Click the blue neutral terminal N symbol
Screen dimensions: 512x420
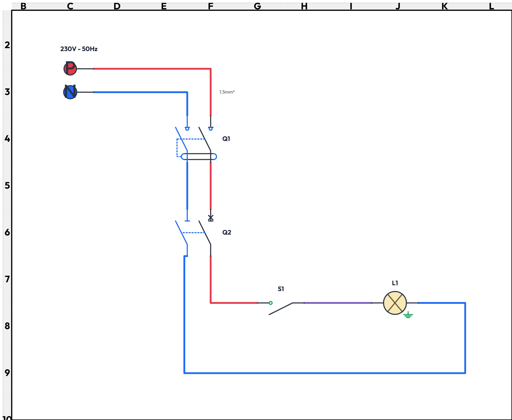(70, 92)
